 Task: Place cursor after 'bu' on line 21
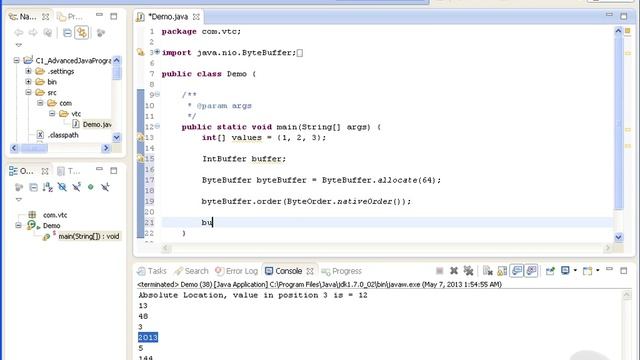pos(213,222)
